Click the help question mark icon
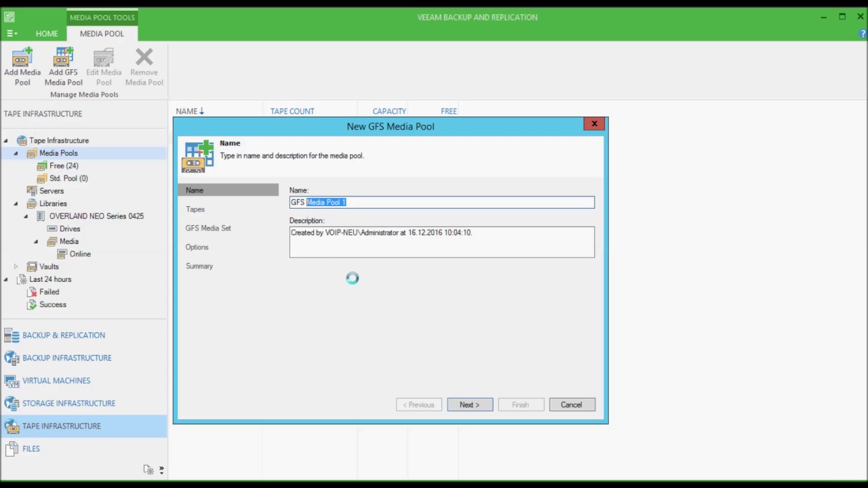868x488 pixels. pos(863,33)
